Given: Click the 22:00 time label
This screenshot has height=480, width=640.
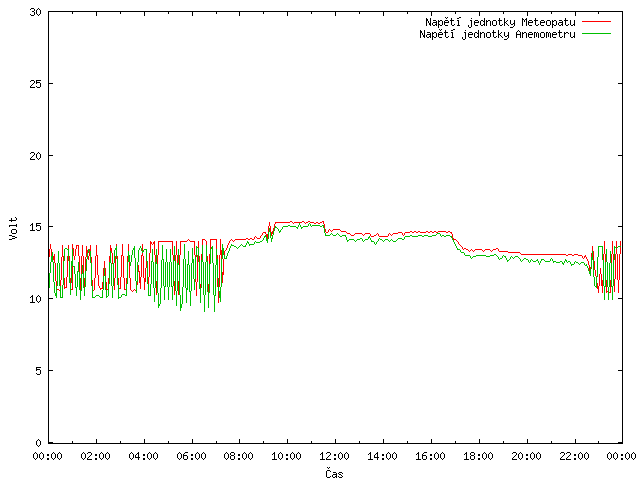Looking at the screenshot, I should coord(574,456).
